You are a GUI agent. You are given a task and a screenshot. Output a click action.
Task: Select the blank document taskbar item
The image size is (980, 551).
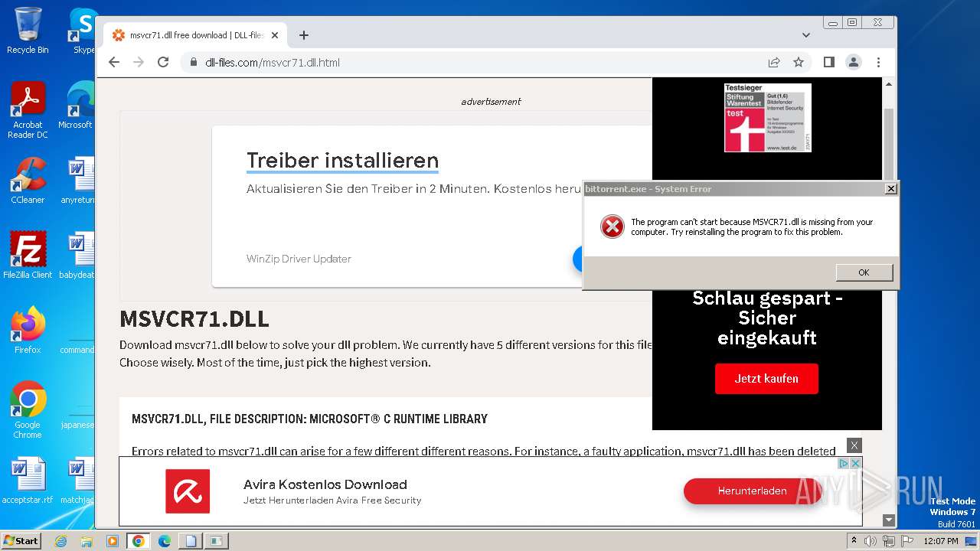click(x=190, y=541)
